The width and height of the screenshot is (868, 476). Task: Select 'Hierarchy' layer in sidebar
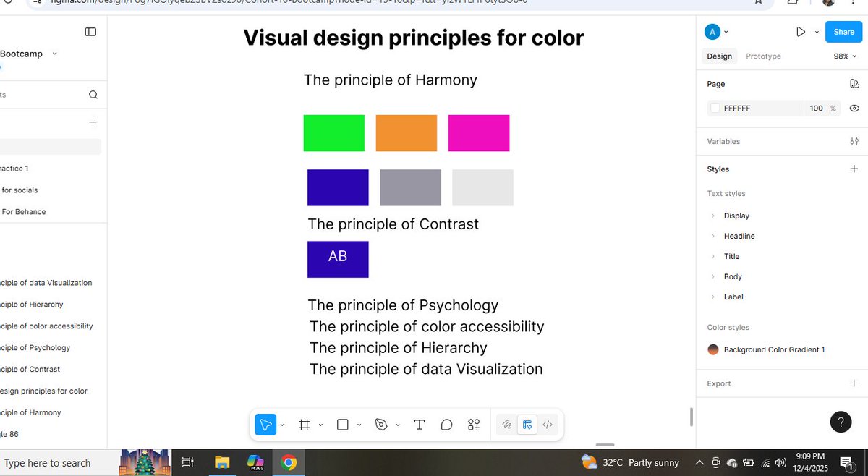tap(32, 305)
